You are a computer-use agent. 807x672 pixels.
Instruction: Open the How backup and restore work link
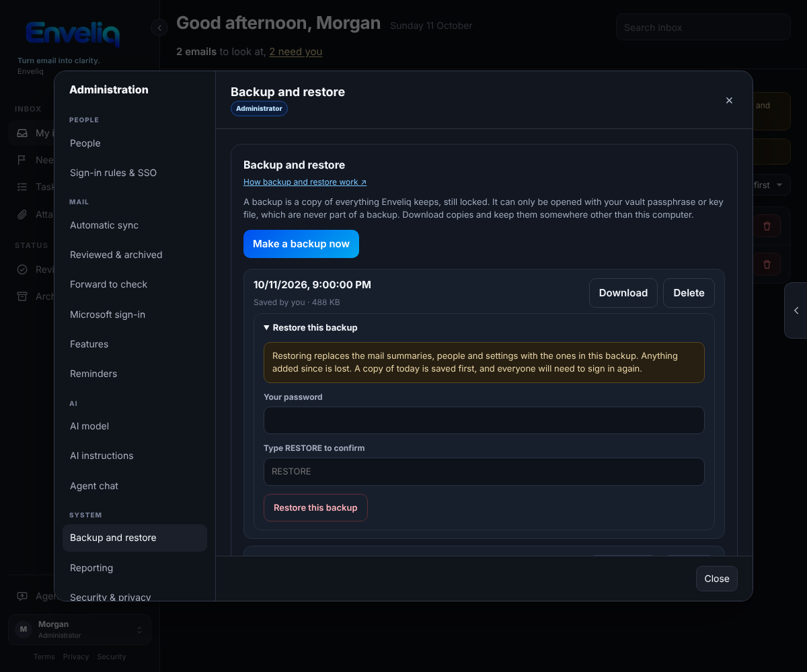305,182
